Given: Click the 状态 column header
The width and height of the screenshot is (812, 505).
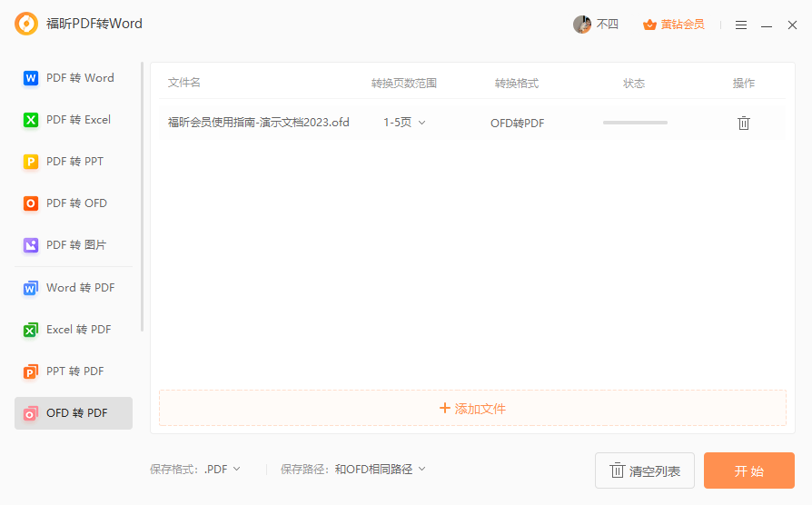Looking at the screenshot, I should click(634, 84).
